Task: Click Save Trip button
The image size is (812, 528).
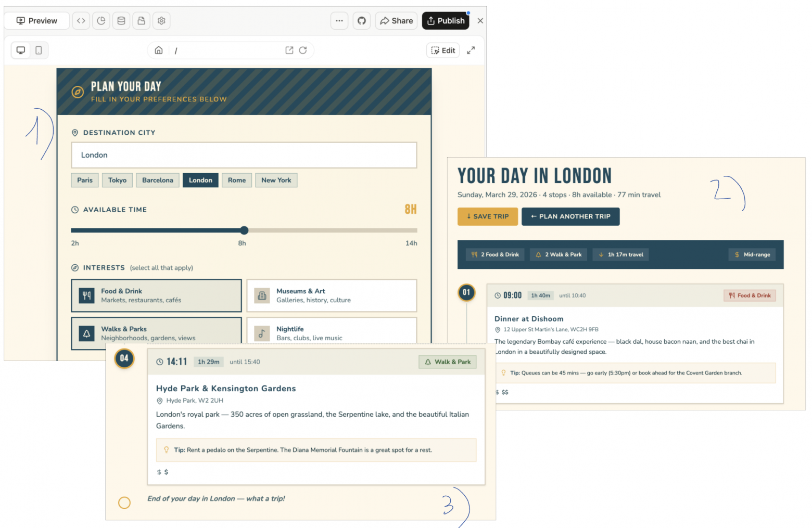Action: 488,216
